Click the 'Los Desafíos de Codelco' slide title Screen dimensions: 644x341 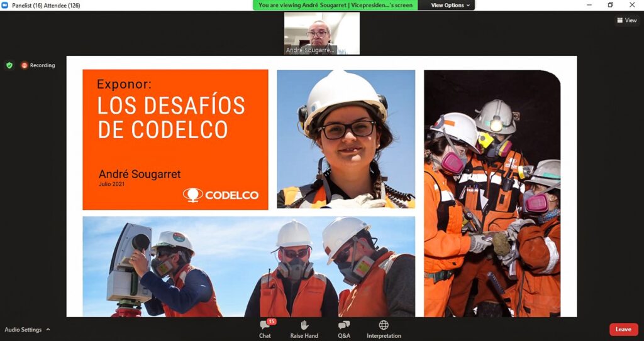pos(170,117)
